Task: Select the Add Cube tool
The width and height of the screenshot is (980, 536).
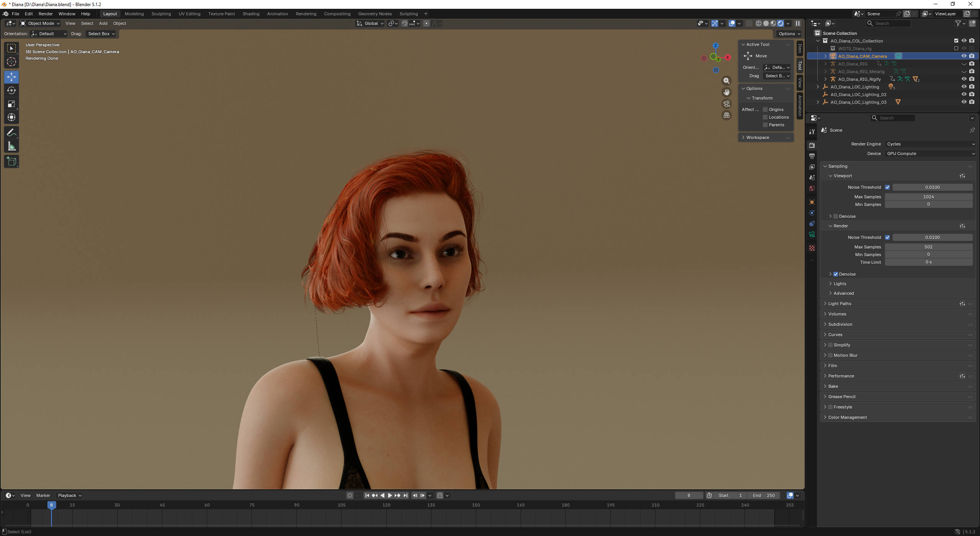Action: (x=11, y=162)
